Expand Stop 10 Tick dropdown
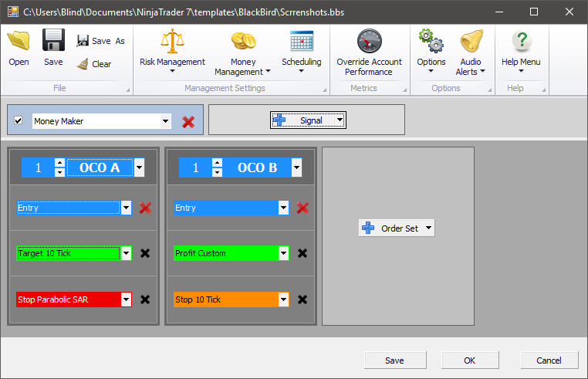The width and height of the screenshot is (588, 379). tap(283, 299)
